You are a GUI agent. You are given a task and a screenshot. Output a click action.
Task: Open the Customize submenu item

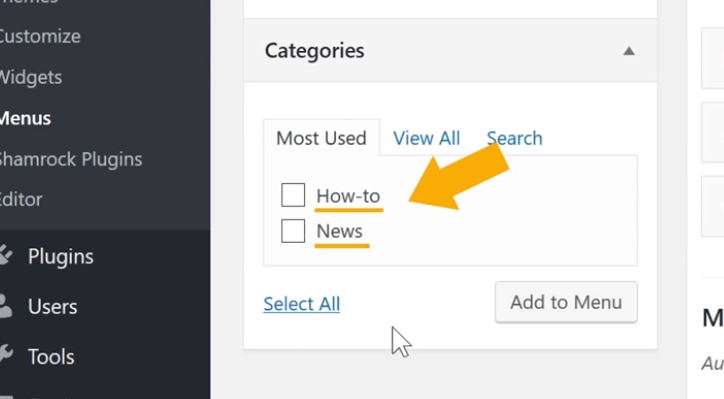click(x=40, y=36)
